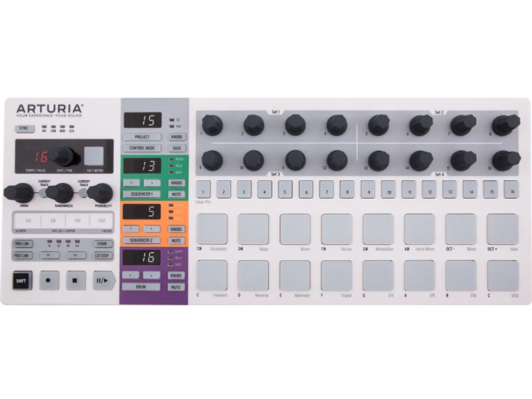Click encoder knob 1 in Set 1

(x=212, y=125)
